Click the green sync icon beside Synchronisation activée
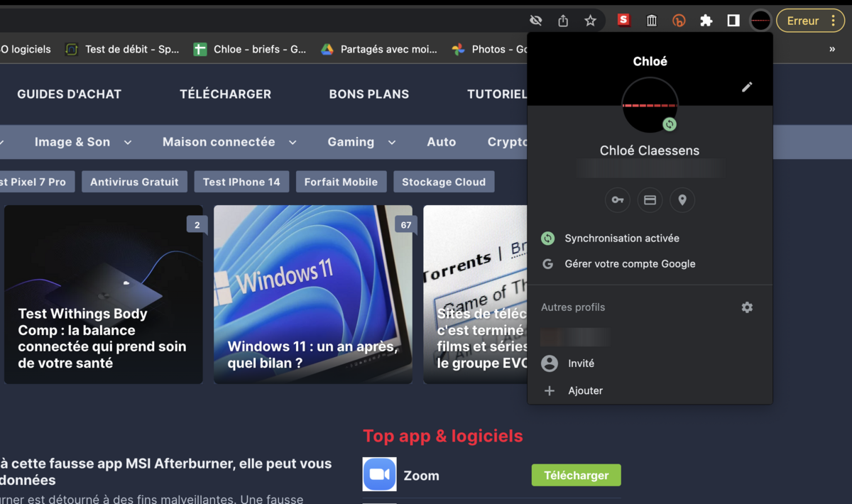The height and width of the screenshot is (504, 852). pyautogui.click(x=548, y=239)
